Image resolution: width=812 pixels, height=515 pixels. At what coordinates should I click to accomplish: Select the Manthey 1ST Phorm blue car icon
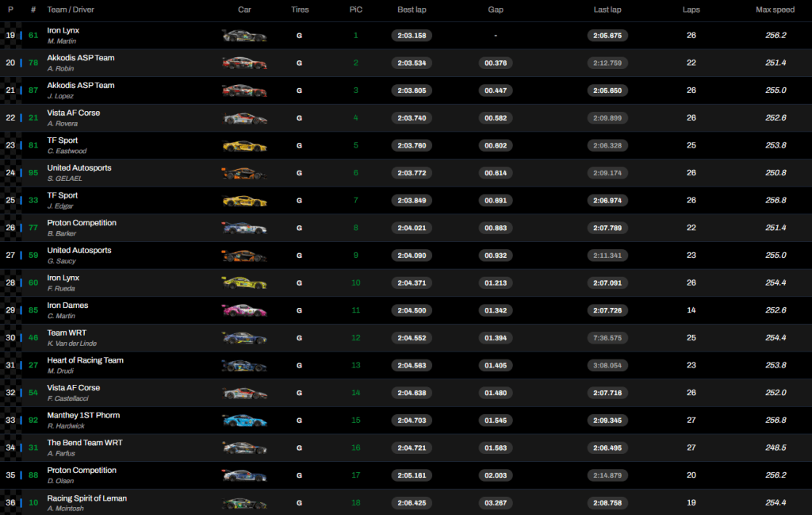(244, 421)
